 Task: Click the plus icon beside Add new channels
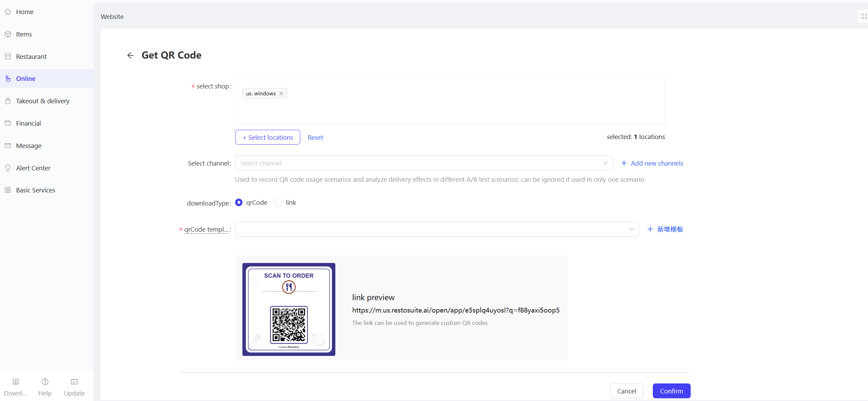tap(624, 163)
